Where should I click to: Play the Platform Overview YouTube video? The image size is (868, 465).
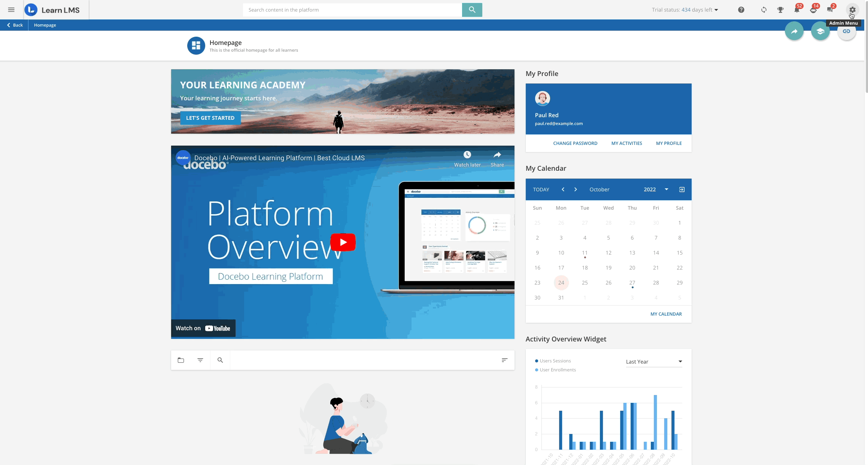pos(343,242)
